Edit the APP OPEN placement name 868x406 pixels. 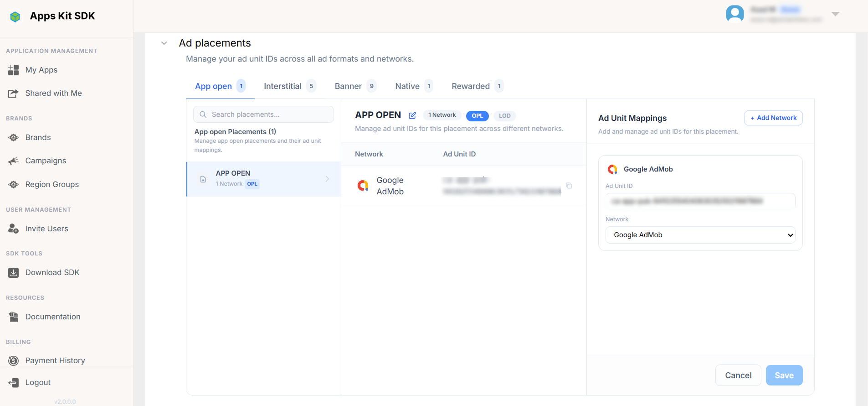tap(412, 115)
